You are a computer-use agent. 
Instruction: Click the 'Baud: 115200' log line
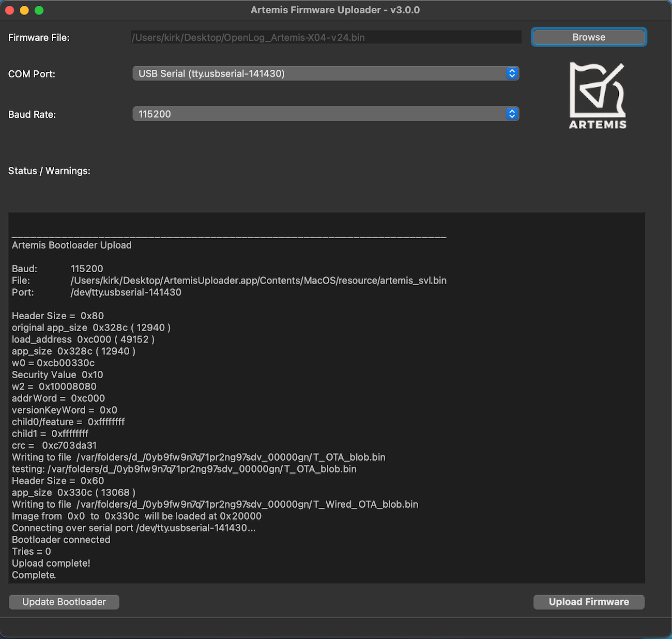click(57, 269)
